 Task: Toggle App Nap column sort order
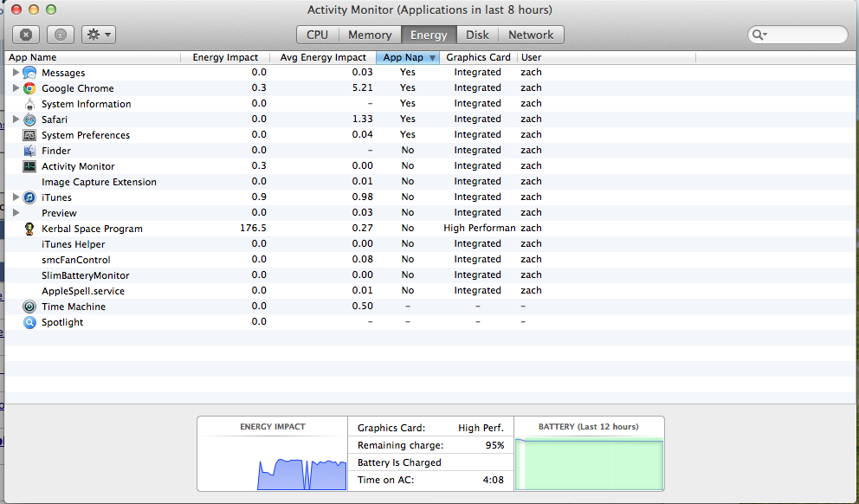pyautogui.click(x=408, y=57)
